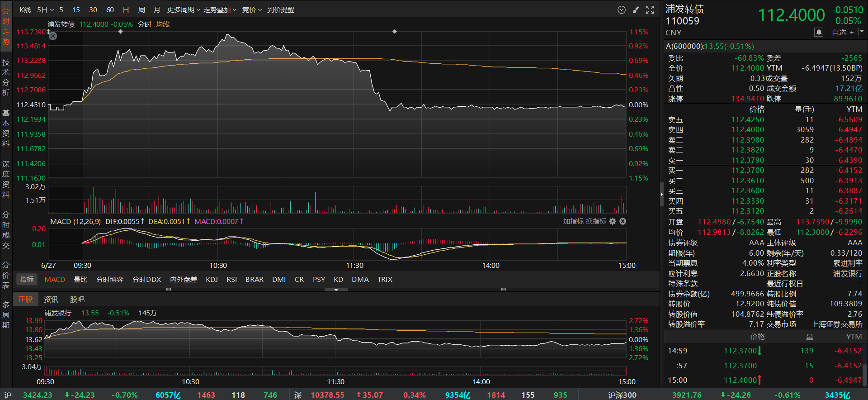This screenshot has width=868, height=400.
Task: Open the 走势叠加 overlay dropdown
Action: [x=220, y=10]
